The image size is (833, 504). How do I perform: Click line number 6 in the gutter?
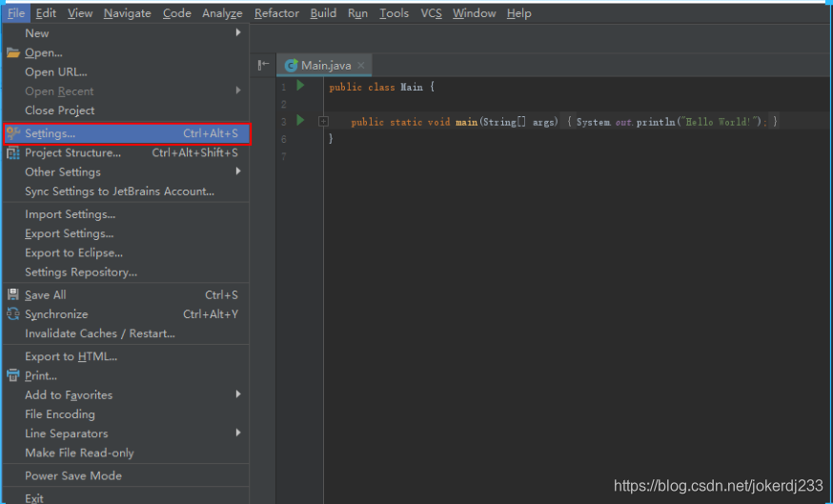[284, 139]
